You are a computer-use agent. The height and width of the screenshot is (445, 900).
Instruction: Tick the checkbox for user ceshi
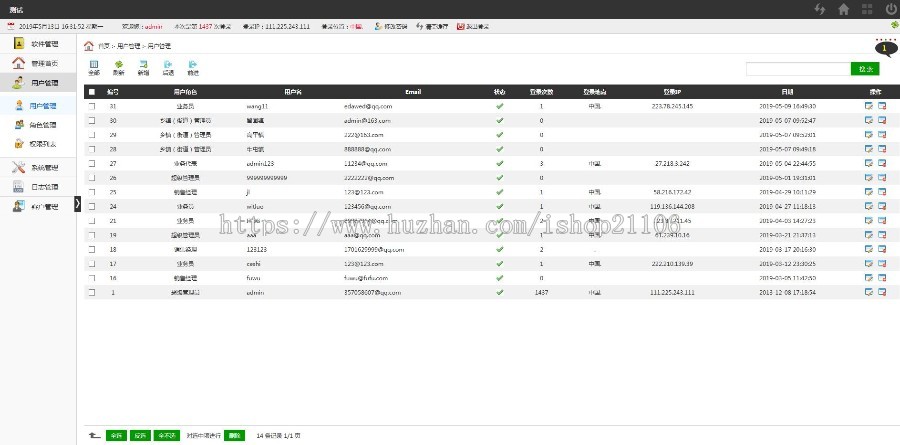pos(92,264)
